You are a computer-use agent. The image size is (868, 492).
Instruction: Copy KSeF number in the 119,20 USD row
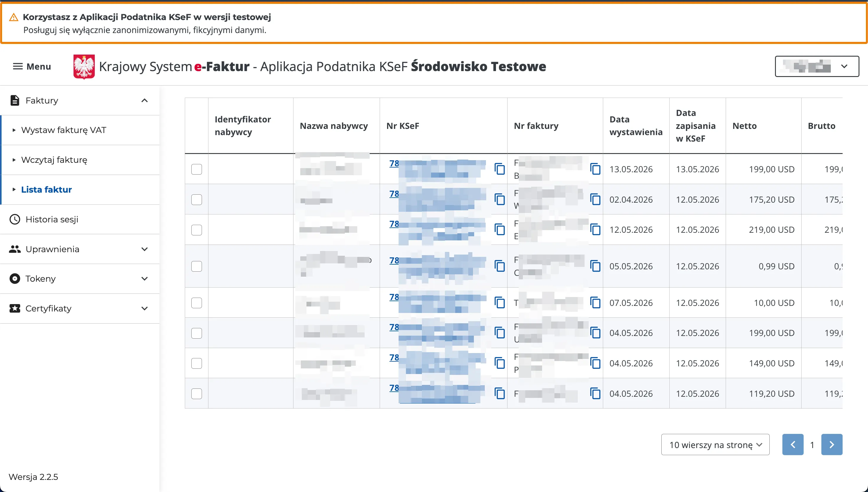coord(500,393)
